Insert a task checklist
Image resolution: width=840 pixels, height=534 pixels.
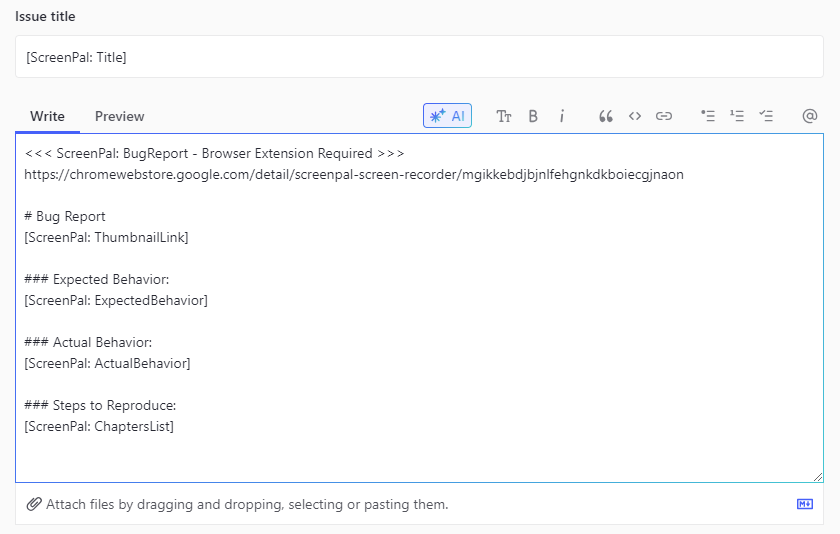pyautogui.click(x=766, y=116)
